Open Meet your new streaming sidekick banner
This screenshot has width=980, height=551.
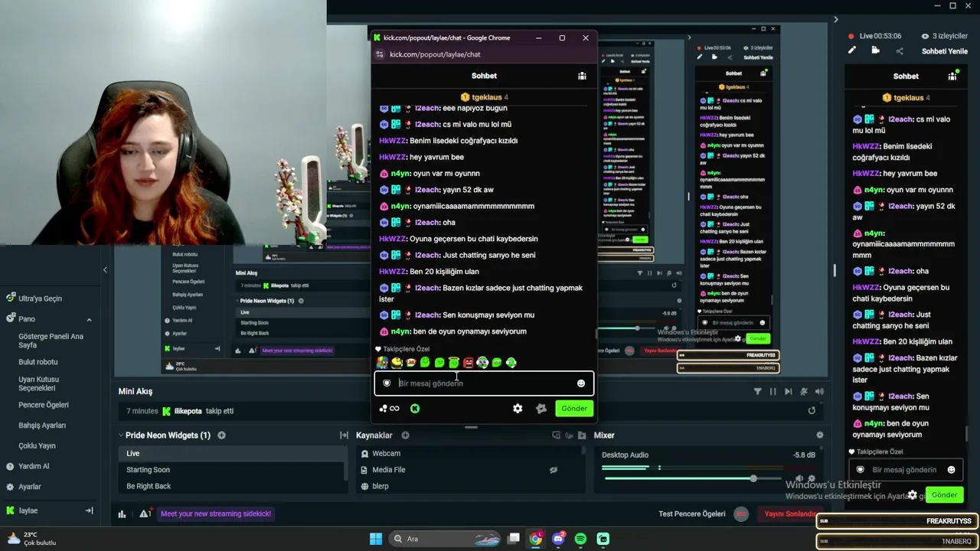(216, 514)
